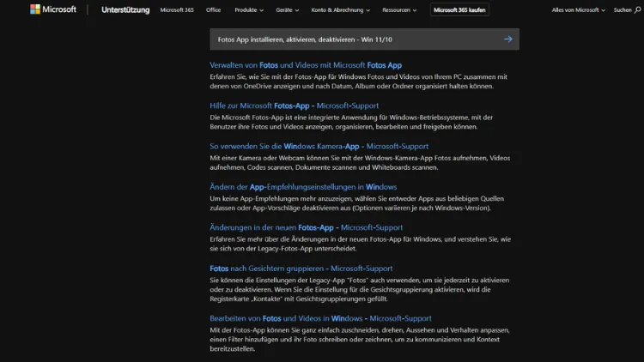Open Fotos nach Gesichtern gruppieren result
Screen dimensions: 644x362
pos(301,268)
